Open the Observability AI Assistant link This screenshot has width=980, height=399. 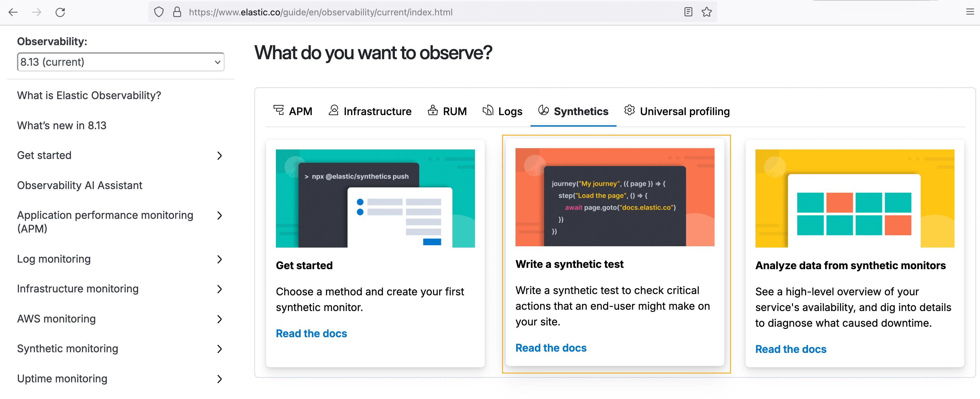[x=79, y=185]
